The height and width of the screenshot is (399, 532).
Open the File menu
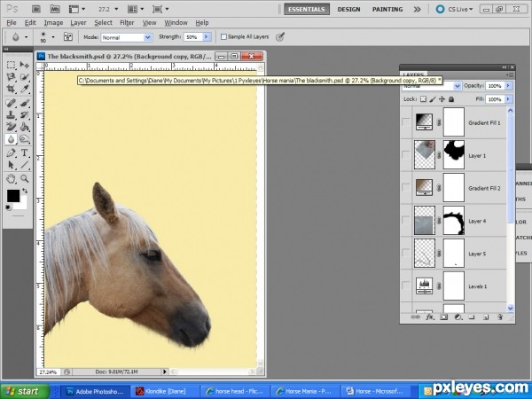(x=12, y=23)
